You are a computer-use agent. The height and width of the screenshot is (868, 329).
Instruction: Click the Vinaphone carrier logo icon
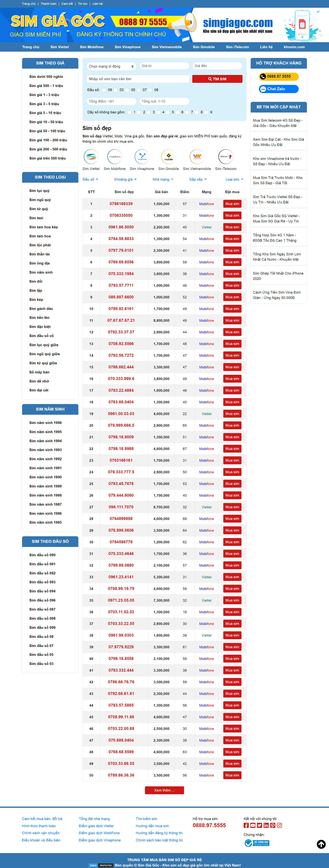point(142,157)
